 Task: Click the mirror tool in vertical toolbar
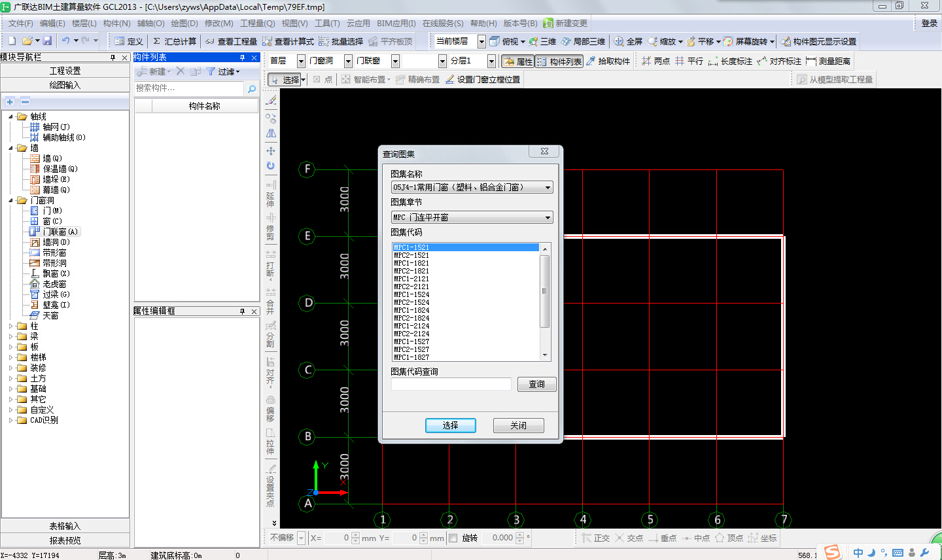click(x=271, y=133)
